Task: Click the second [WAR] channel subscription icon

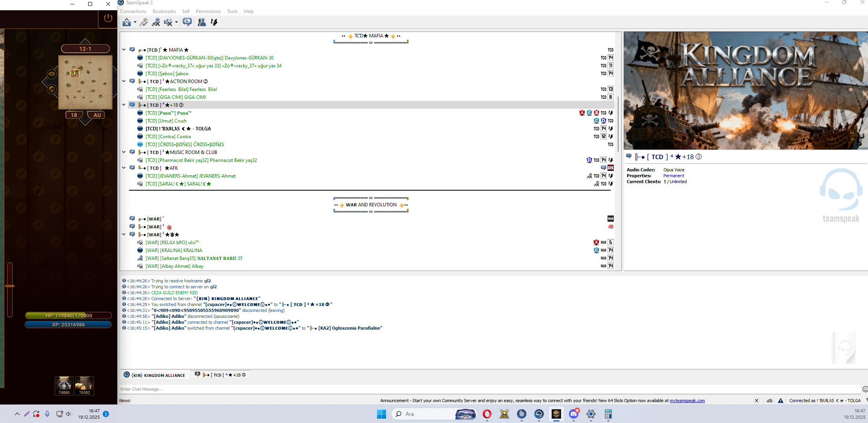Action: (x=132, y=227)
